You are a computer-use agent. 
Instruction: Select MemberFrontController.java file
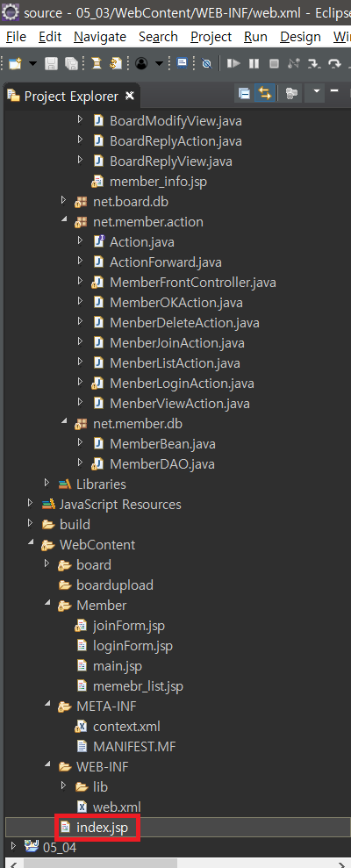(x=193, y=283)
